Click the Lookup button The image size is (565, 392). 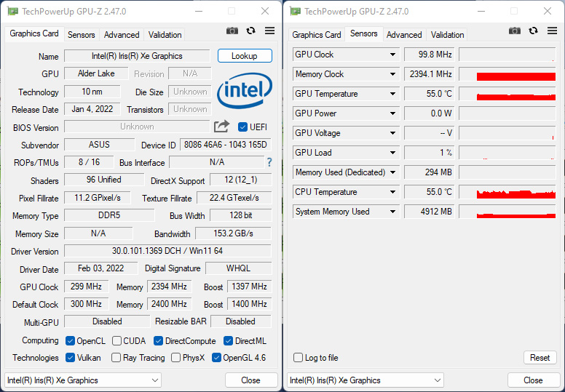tap(245, 56)
